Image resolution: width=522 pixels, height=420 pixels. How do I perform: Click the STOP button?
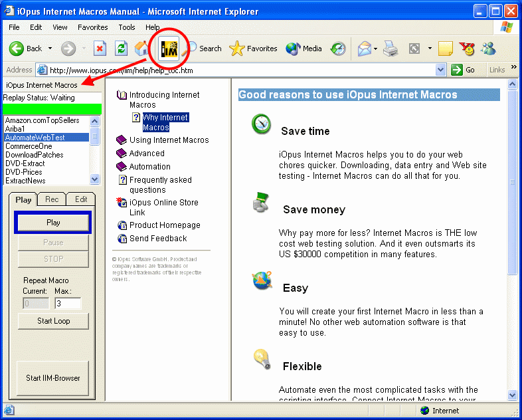(53, 259)
